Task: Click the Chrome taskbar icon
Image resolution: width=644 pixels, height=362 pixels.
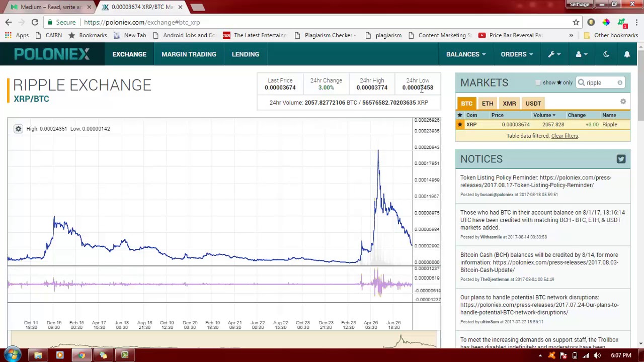Action: 82,355
